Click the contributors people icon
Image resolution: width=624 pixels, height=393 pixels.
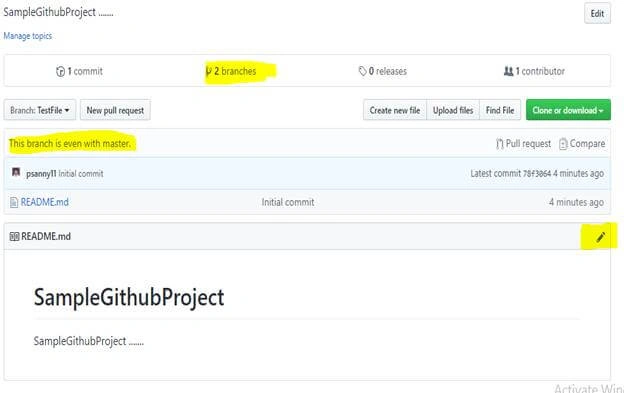508,72
